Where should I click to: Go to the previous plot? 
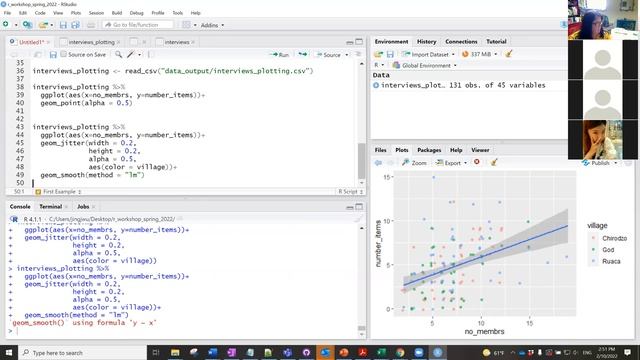tap(378, 162)
